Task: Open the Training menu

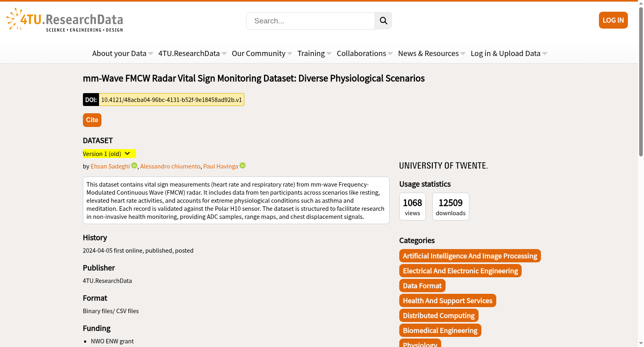Action: pyautogui.click(x=314, y=53)
